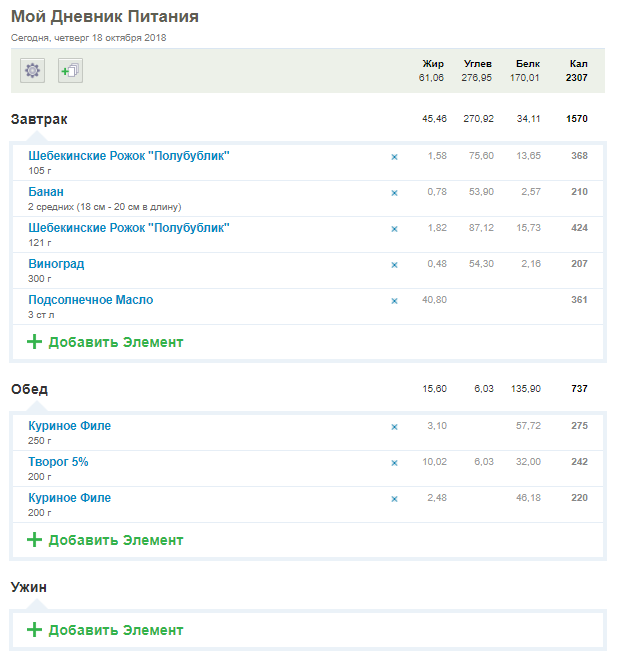Click the copy meal icon with green plus

coord(70,71)
